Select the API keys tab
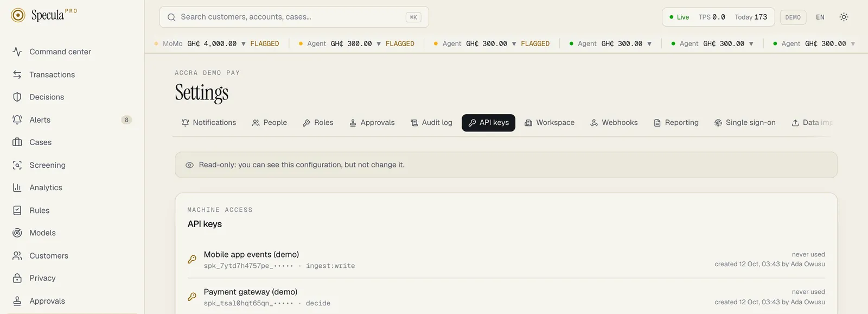The image size is (868, 314). (488, 123)
